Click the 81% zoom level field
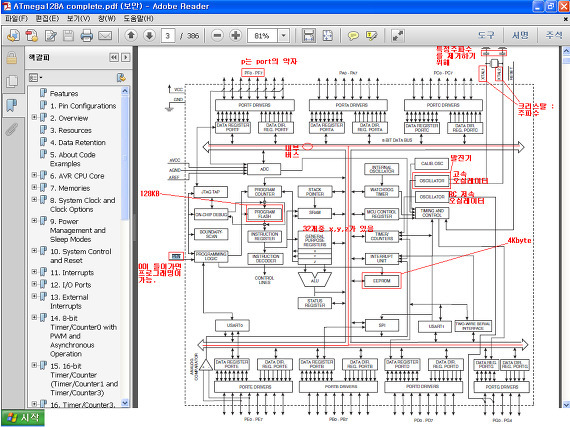The width and height of the screenshot is (570, 427). point(262,36)
